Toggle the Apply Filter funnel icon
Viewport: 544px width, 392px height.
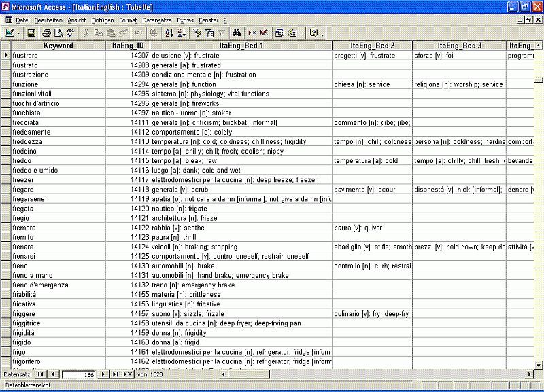pyautogui.click(x=222, y=33)
